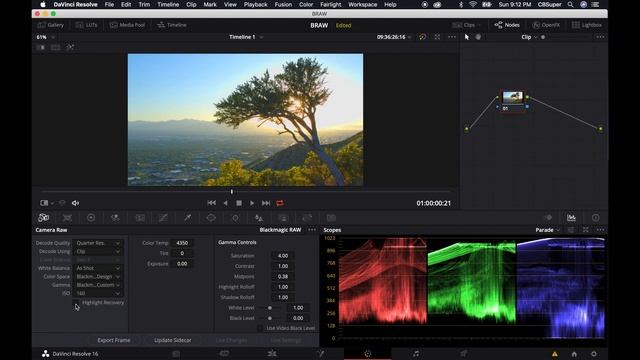Image resolution: width=640 pixels, height=360 pixels.
Task: Toggle the Timeline panel button
Action: 172,25
